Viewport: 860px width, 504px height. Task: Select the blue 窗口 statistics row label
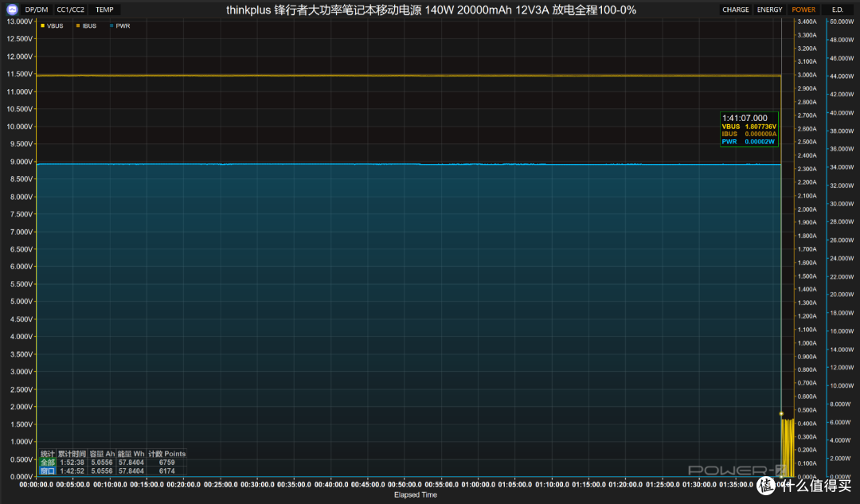coord(48,471)
